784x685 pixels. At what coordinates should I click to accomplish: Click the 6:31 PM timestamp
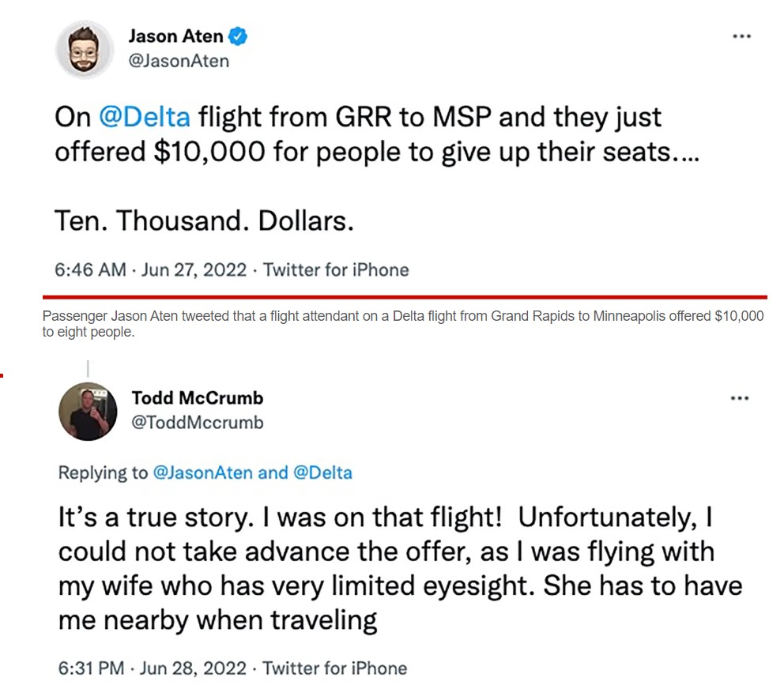[x=89, y=668]
